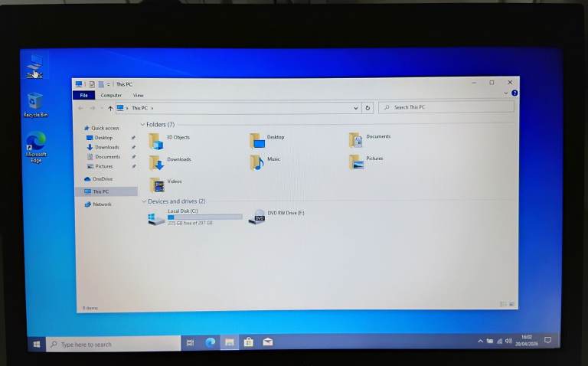588x366 pixels.
Task: Open the Music folder icon
Action: [x=256, y=162]
